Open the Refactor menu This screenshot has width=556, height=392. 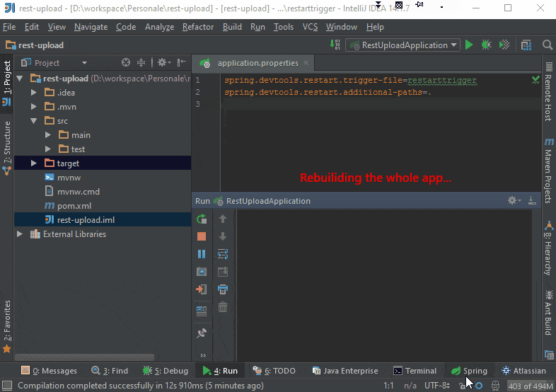[198, 27]
